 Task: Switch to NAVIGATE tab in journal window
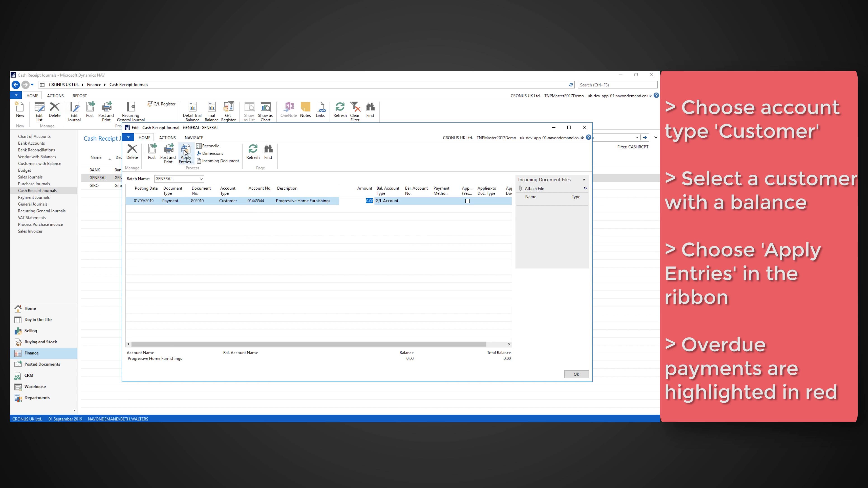[194, 138]
